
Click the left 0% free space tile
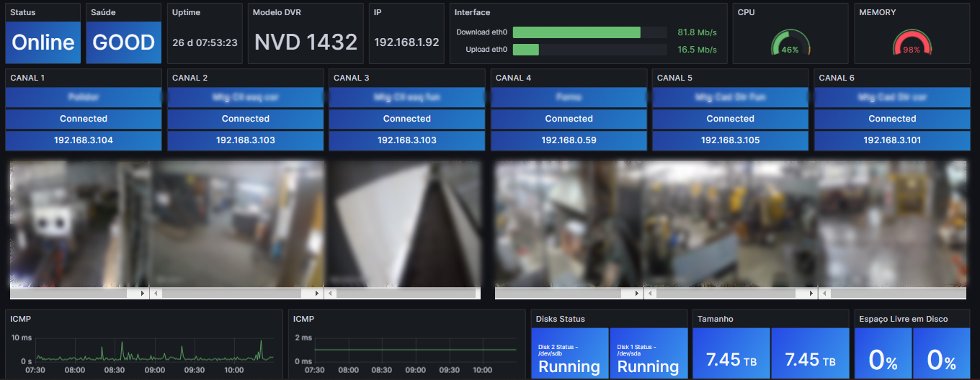[x=883, y=353]
